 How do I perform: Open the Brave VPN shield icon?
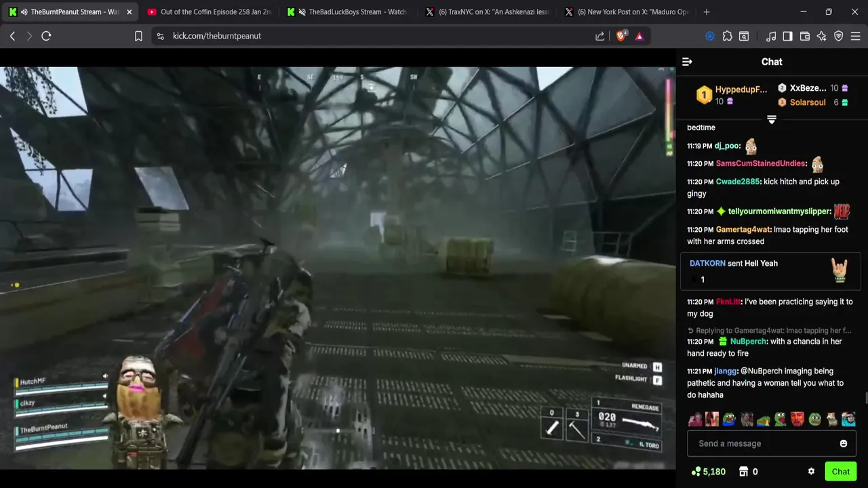(x=839, y=36)
